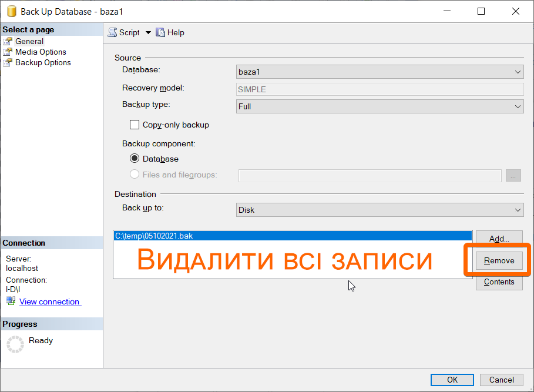Click the Remove button

point(499,260)
